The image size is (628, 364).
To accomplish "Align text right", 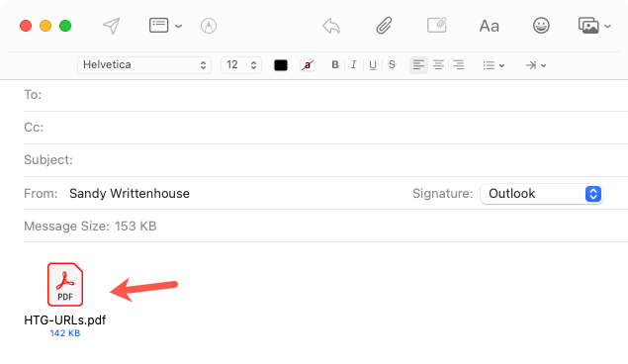I will point(458,65).
